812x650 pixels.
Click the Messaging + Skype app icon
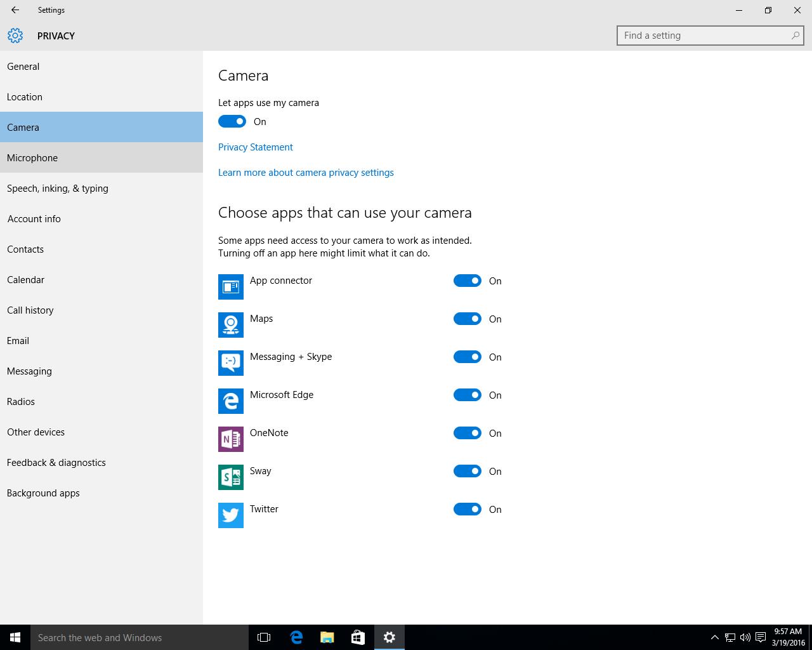pyautogui.click(x=231, y=363)
